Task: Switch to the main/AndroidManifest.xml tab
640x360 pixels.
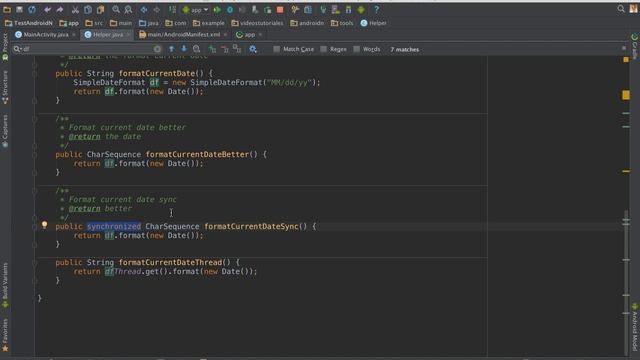Action: click(184, 35)
